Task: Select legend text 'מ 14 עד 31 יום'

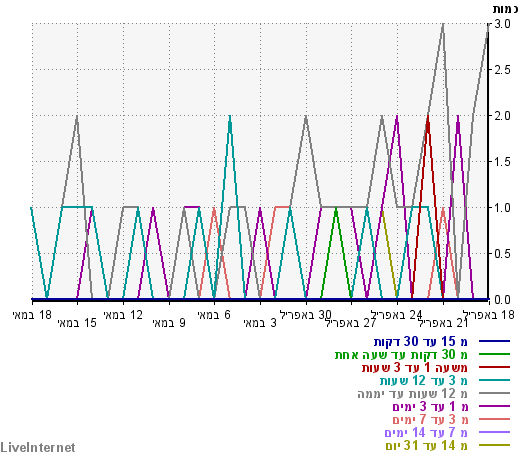Action: point(427,445)
